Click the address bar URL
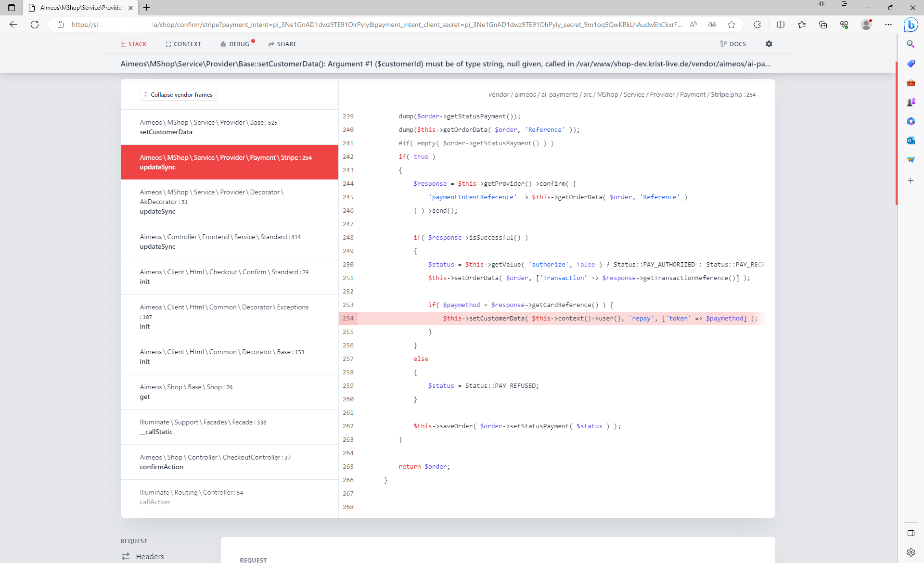Image resolution: width=924 pixels, height=563 pixels. click(x=375, y=25)
